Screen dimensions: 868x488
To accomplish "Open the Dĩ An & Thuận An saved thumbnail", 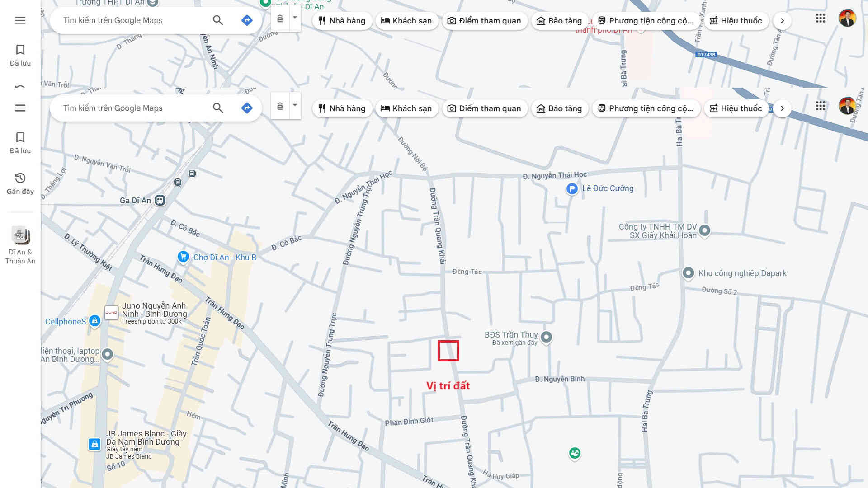I will (x=20, y=235).
